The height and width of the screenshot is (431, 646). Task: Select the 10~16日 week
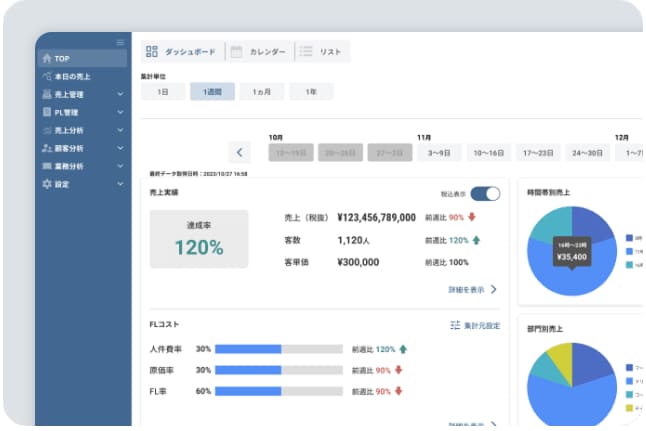coord(489,153)
